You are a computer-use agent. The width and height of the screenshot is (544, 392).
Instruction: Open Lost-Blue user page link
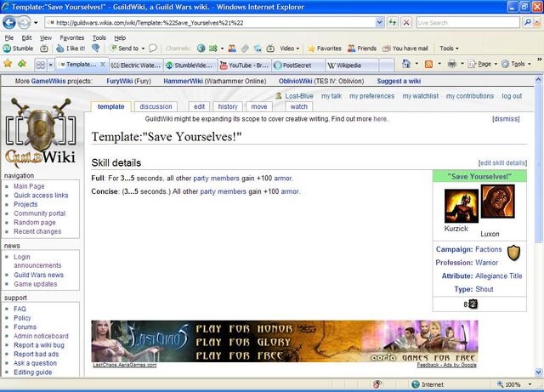tap(299, 96)
